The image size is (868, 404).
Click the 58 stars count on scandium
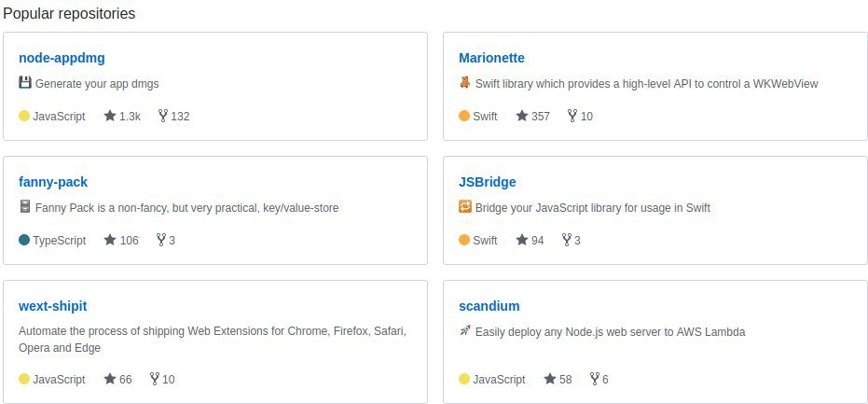tap(565, 380)
